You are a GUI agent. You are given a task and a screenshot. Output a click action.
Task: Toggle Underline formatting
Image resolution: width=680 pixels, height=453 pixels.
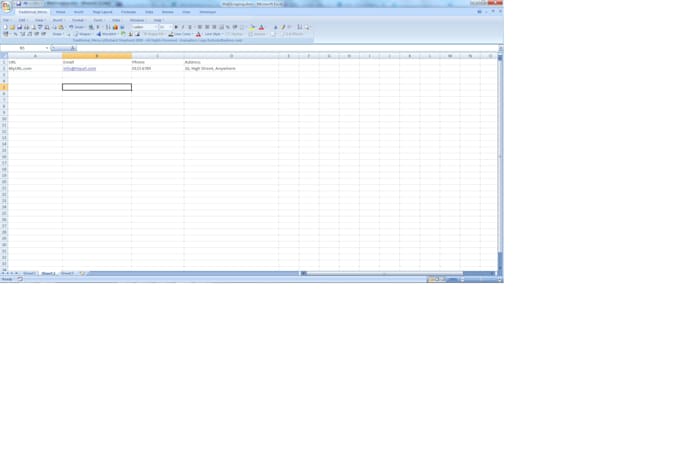pyautogui.click(x=190, y=27)
